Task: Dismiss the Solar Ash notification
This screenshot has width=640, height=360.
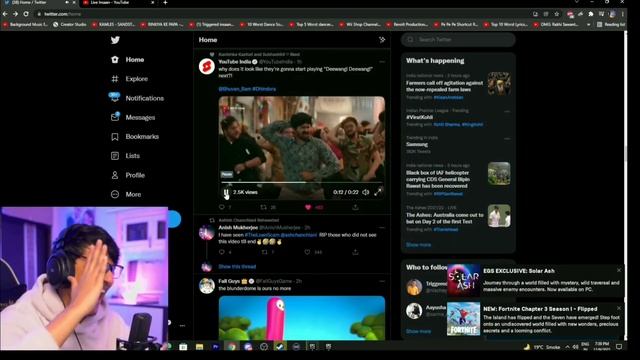Action: [619, 270]
